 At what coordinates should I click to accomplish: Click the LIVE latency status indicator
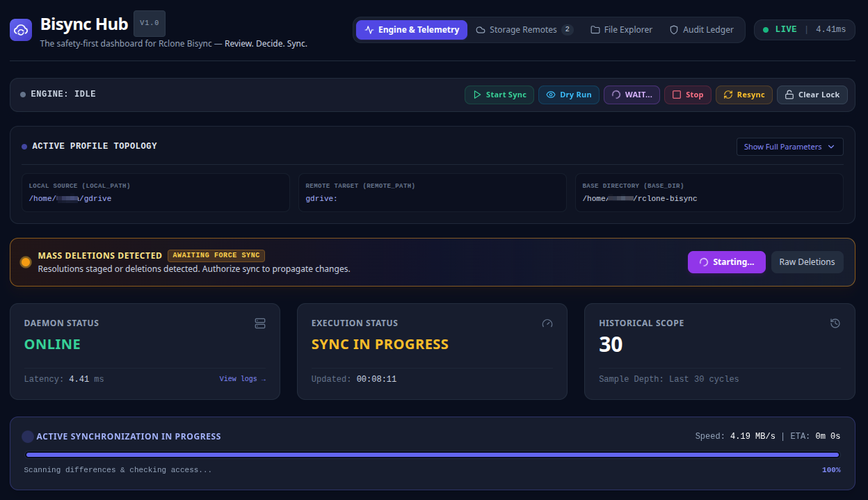pyautogui.click(x=805, y=30)
